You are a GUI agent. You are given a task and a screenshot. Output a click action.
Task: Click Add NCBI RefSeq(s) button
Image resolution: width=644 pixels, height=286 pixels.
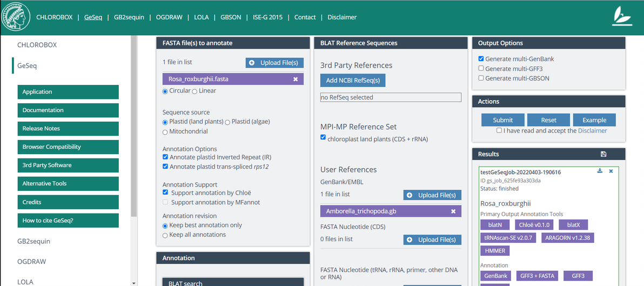[353, 81]
